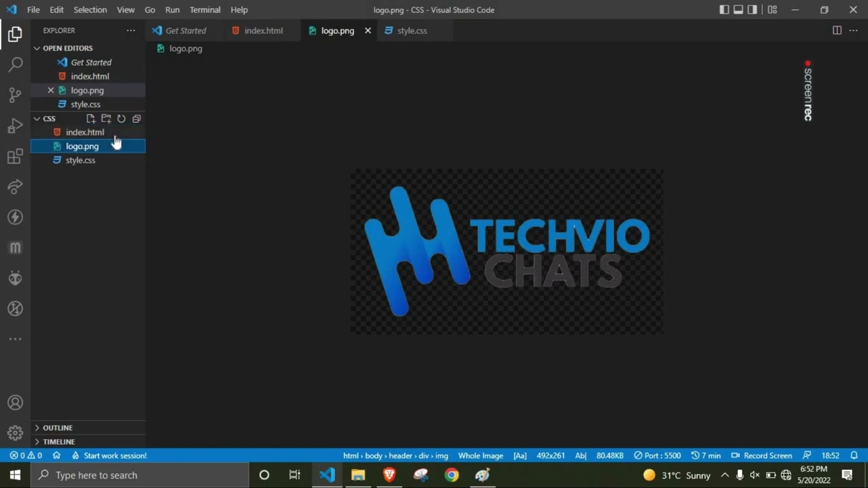The image size is (868, 488).
Task: Click Windows taskbar search box
Action: coord(139,475)
